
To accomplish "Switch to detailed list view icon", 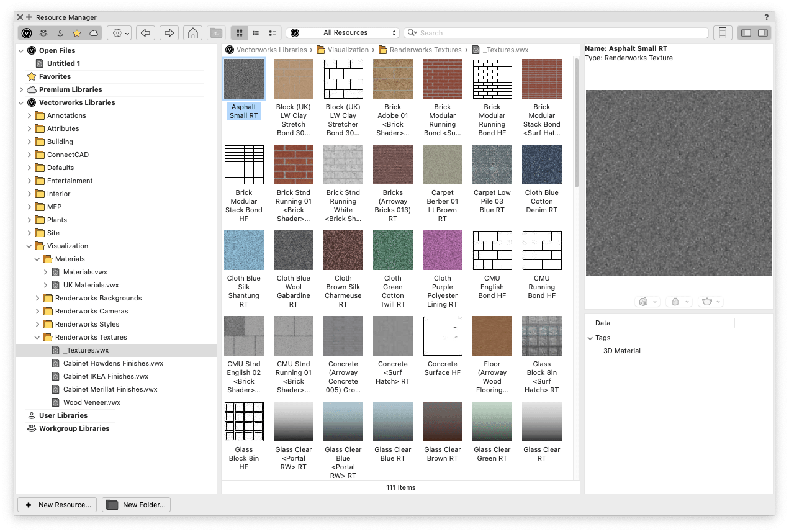I will [x=273, y=33].
